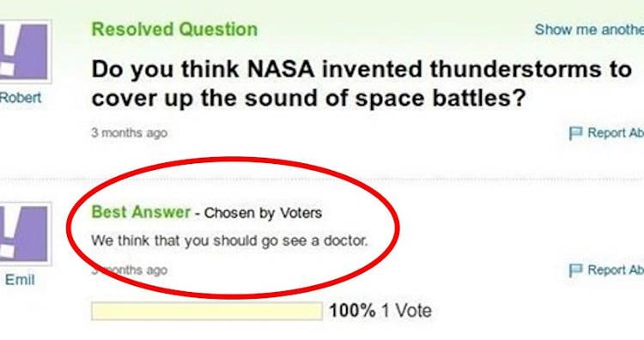The width and height of the screenshot is (644, 340).
Task: Click the yellow vote percentage bar
Action: (x=207, y=311)
